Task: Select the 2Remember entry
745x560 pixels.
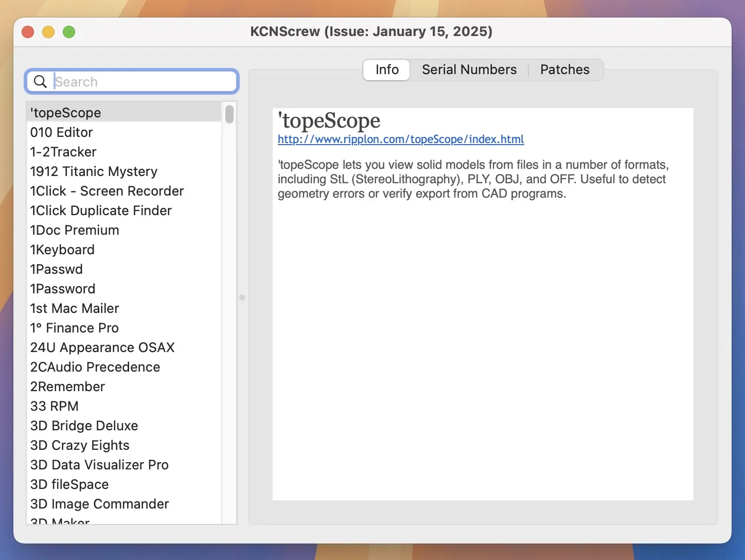Action: 124,386
